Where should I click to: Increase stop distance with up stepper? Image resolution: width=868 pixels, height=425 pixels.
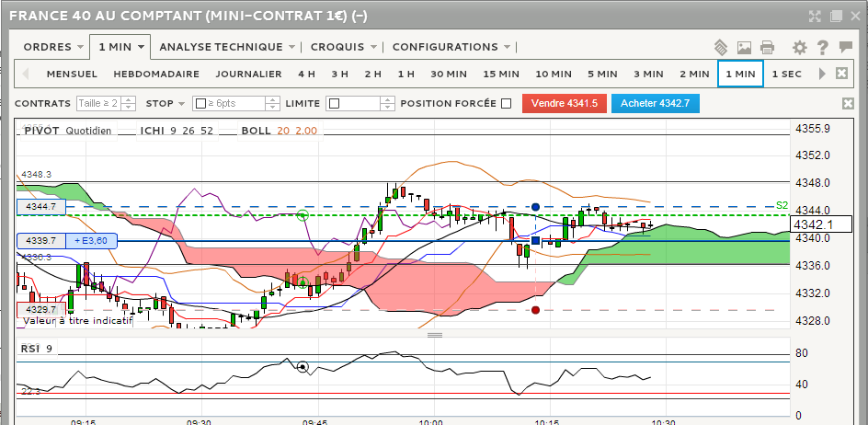pos(273,100)
